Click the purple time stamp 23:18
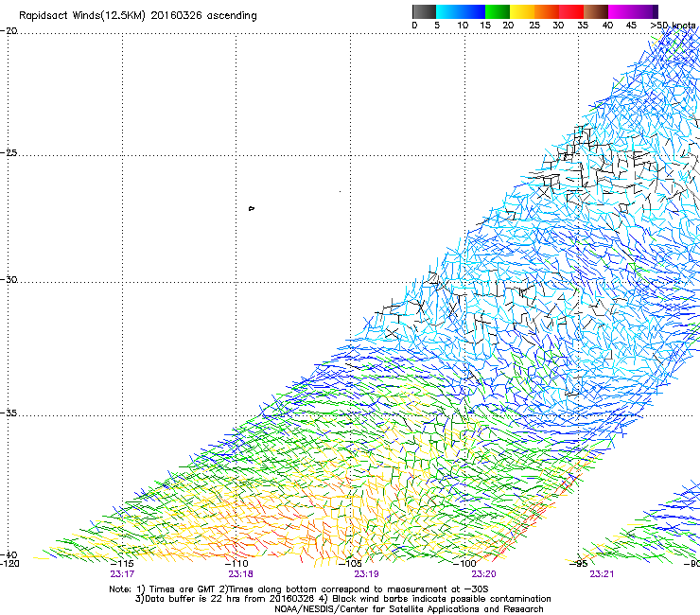700x615 pixels. (x=240, y=574)
